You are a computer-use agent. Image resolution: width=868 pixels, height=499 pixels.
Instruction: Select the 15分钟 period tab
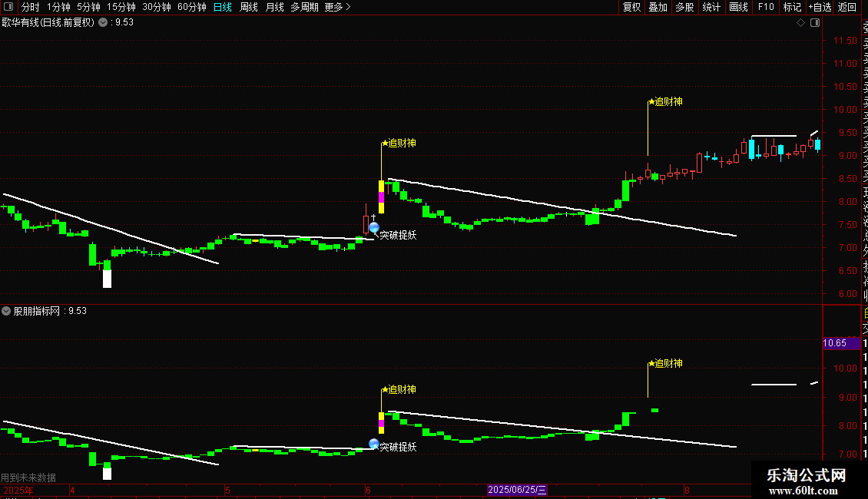point(121,7)
